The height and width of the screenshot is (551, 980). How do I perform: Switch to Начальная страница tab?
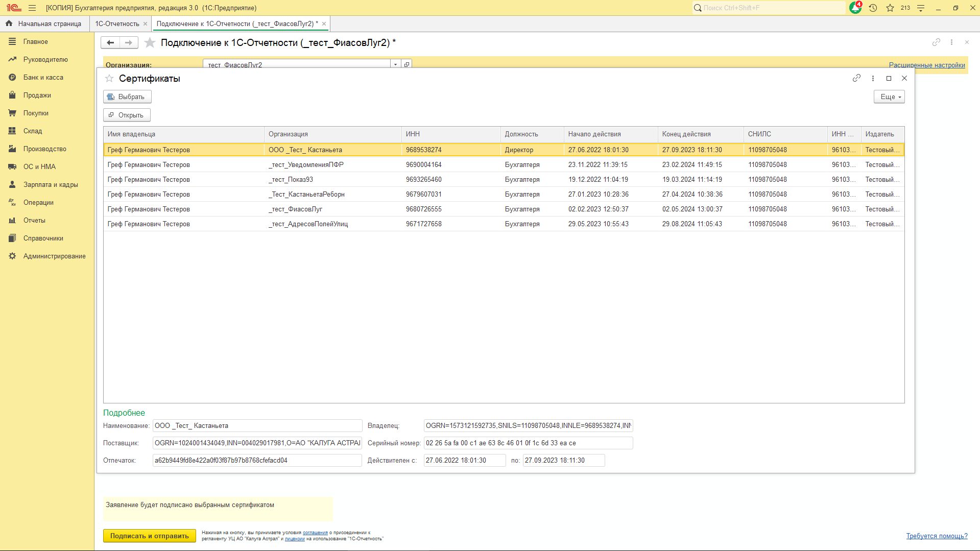(45, 23)
